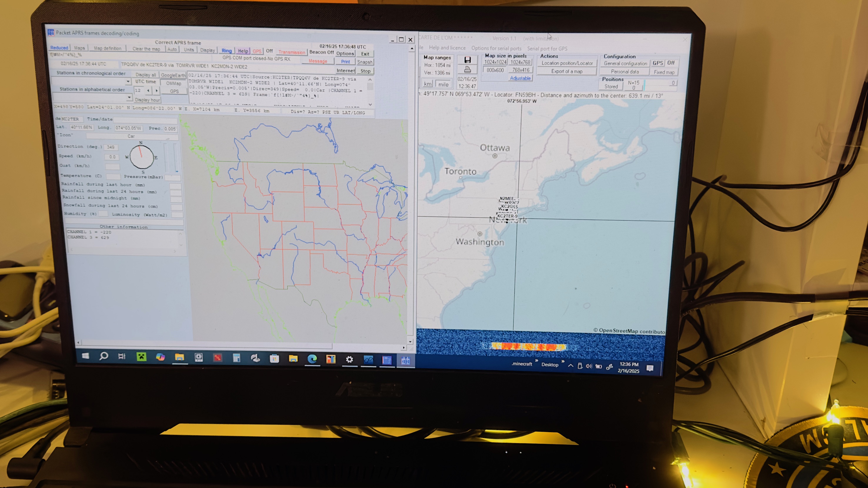Expand Stations in chronological order dropdown
Screen dimensions: 868x488
point(128,81)
